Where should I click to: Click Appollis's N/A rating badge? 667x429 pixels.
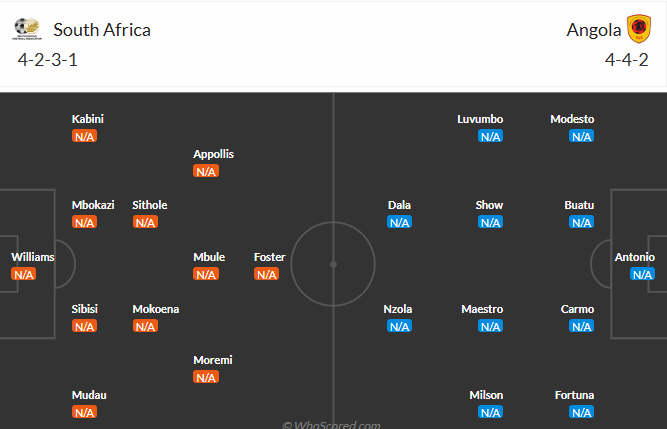point(206,171)
